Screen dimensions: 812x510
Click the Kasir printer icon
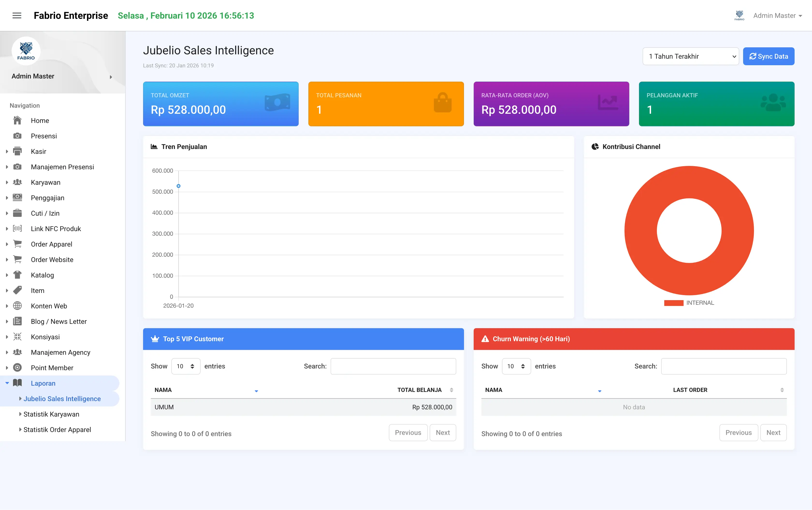click(17, 151)
